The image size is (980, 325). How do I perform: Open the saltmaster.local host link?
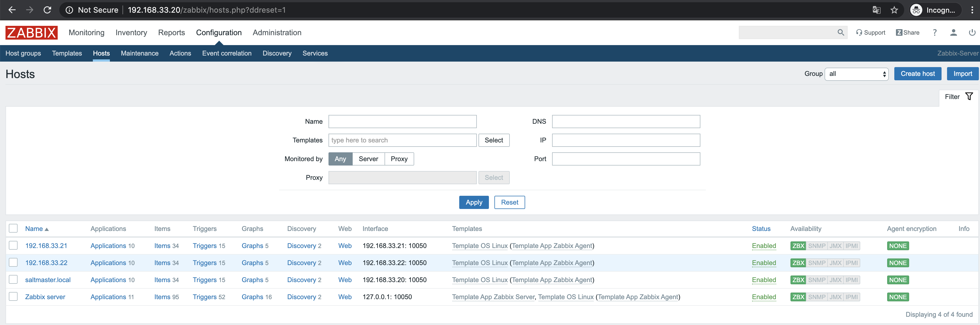pos(48,280)
